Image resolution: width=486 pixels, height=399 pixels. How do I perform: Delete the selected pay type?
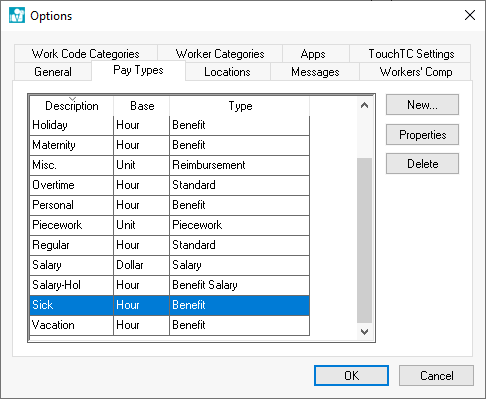coord(422,164)
